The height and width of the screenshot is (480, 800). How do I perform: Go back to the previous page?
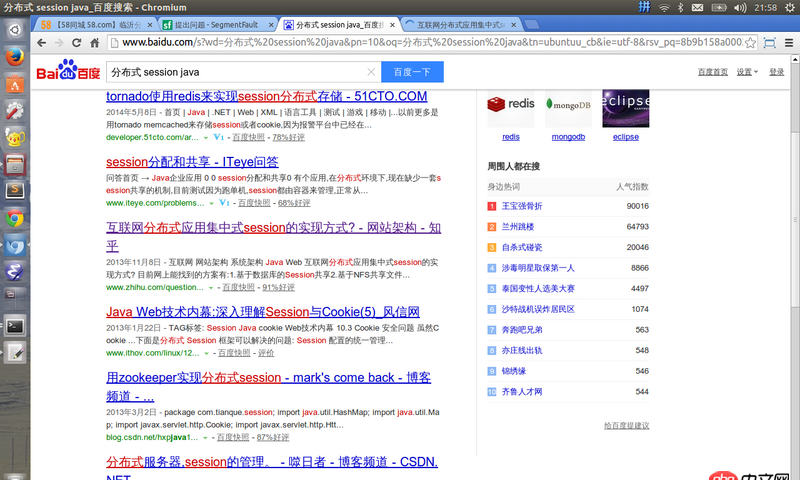pyautogui.click(x=41, y=43)
